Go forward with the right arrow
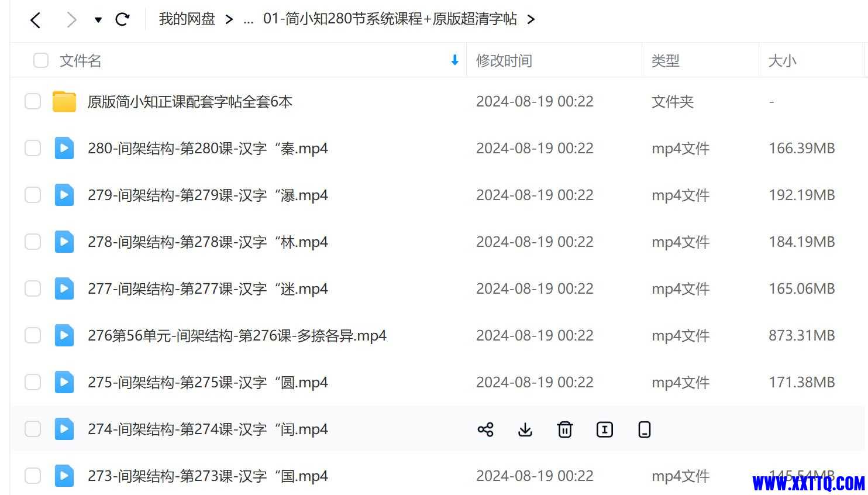The image size is (868, 495). [71, 20]
